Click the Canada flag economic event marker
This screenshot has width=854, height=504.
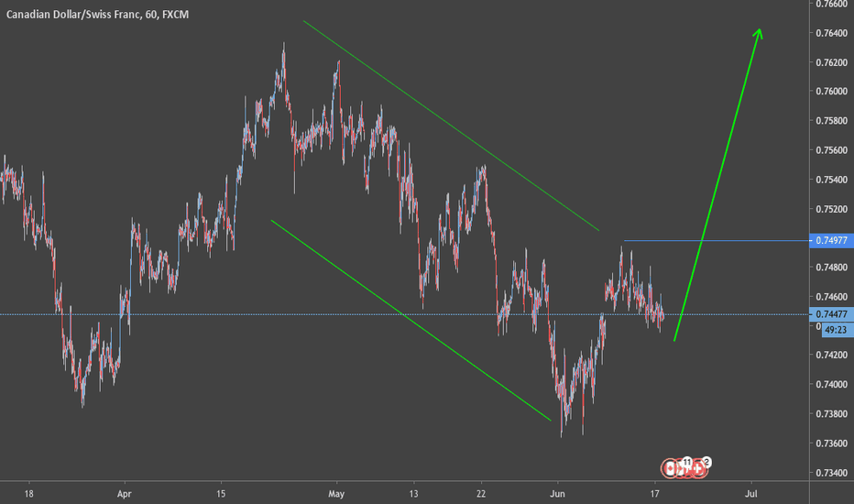tap(670, 468)
